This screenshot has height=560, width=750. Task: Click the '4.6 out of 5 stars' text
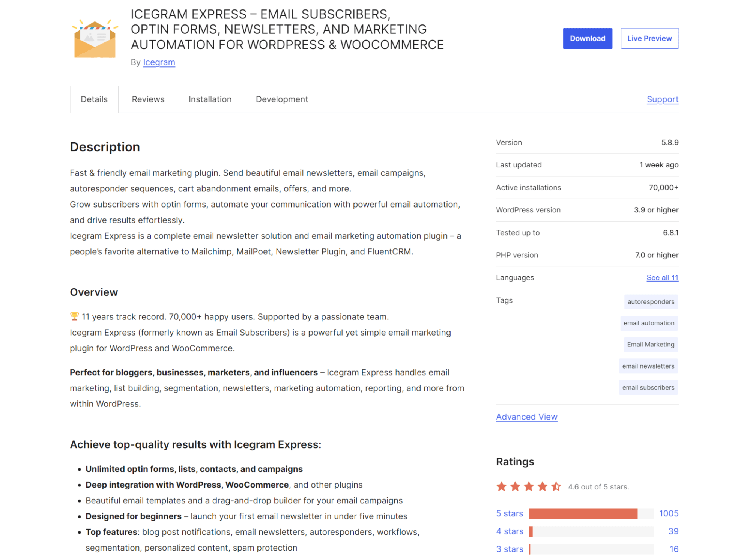point(598,487)
